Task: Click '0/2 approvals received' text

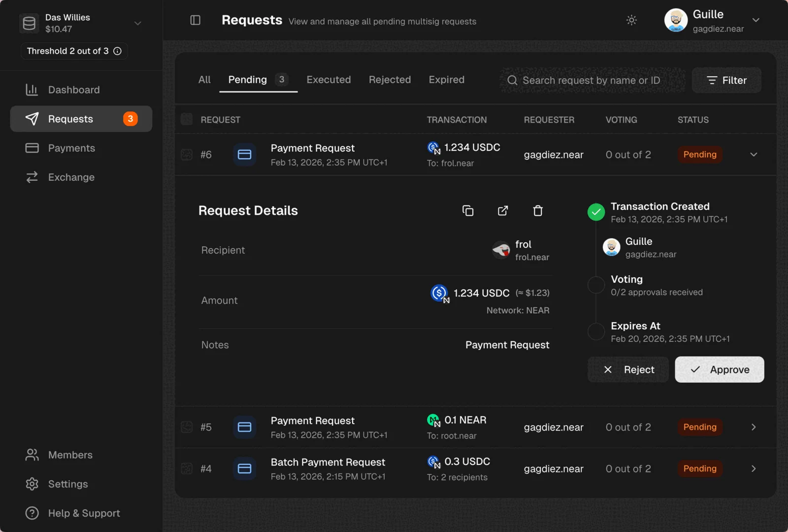Action: [x=657, y=292]
